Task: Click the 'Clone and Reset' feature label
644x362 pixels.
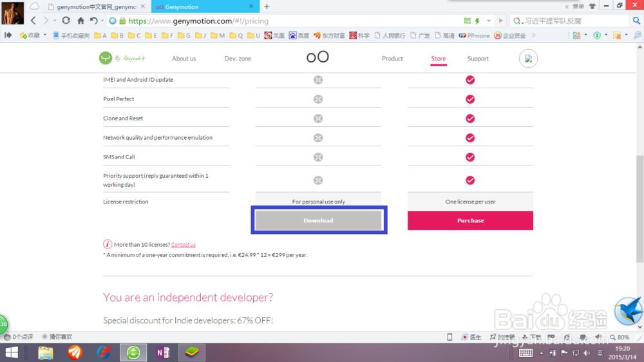Action: [123, 119]
